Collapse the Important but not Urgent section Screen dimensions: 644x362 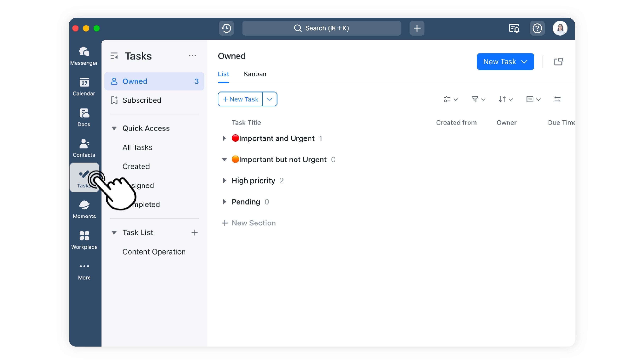(224, 159)
